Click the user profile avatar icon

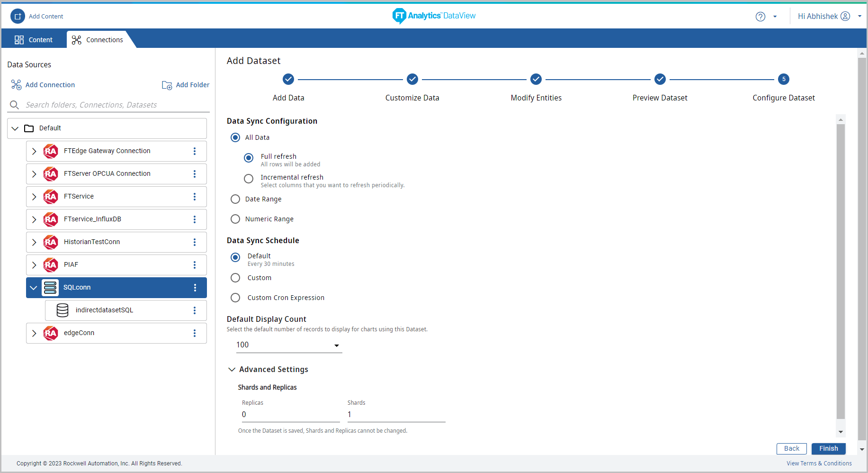(845, 16)
